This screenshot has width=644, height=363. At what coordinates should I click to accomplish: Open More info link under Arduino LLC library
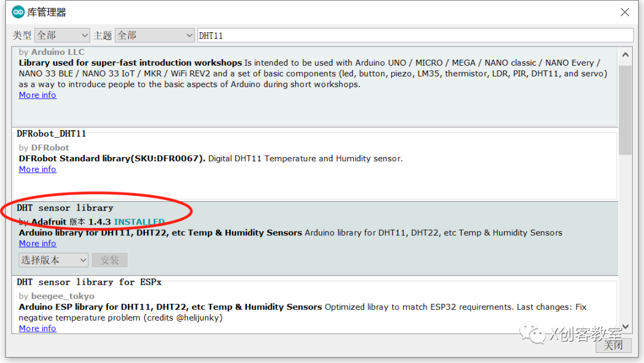38,95
